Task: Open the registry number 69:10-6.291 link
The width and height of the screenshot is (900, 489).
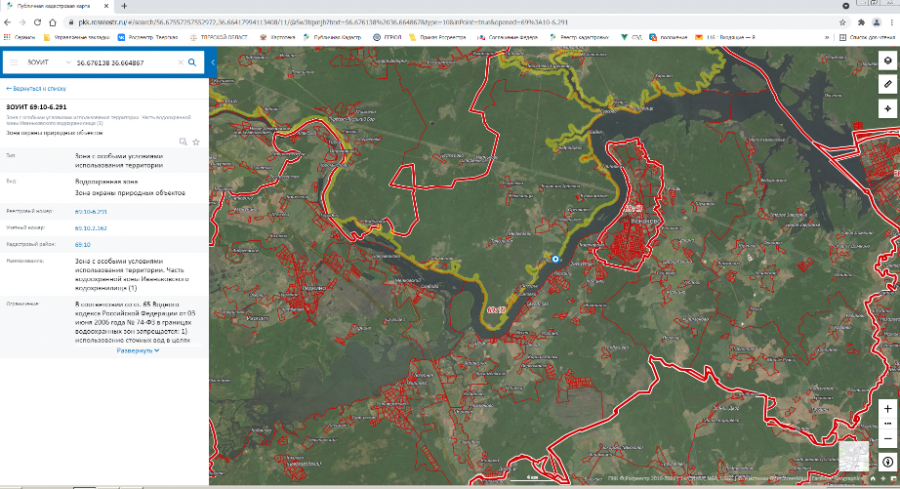Action: point(90,212)
